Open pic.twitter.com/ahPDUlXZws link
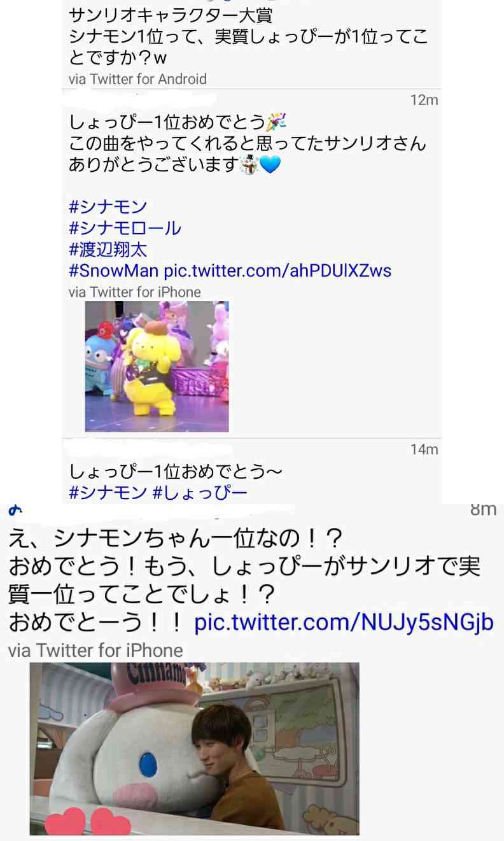 (277, 271)
